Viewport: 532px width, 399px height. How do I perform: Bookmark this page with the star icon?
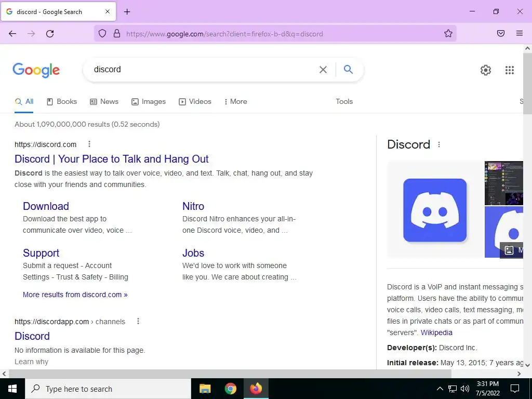[448, 34]
